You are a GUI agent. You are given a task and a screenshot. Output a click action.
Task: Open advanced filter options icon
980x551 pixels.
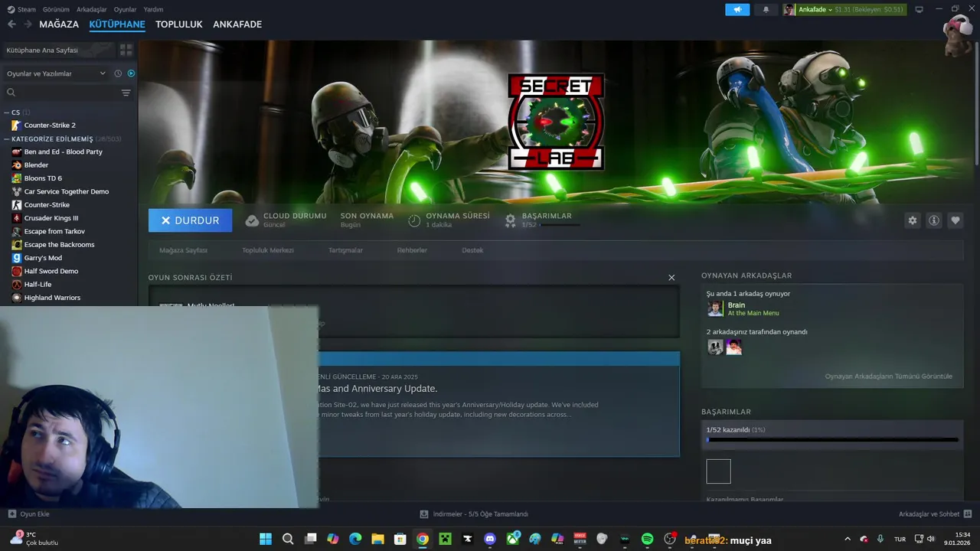pyautogui.click(x=126, y=93)
